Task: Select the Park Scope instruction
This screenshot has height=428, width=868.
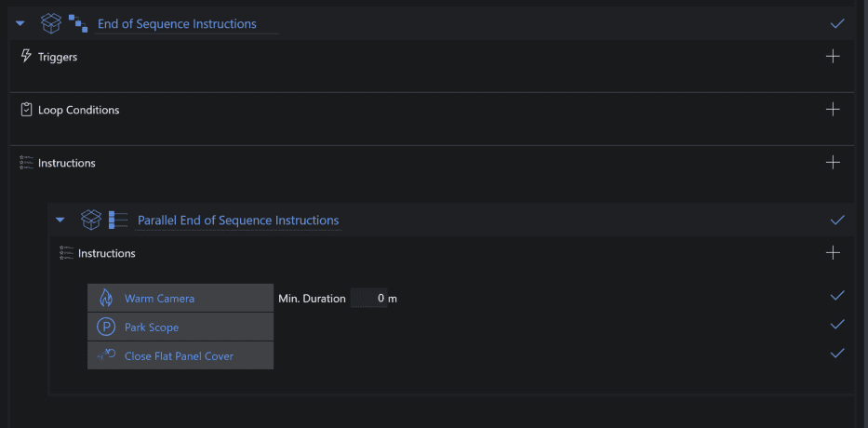Action: pyautogui.click(x=180, y=327)
